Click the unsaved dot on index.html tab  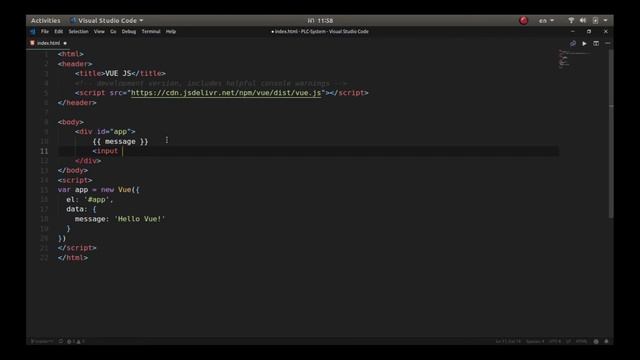[65, 43]
